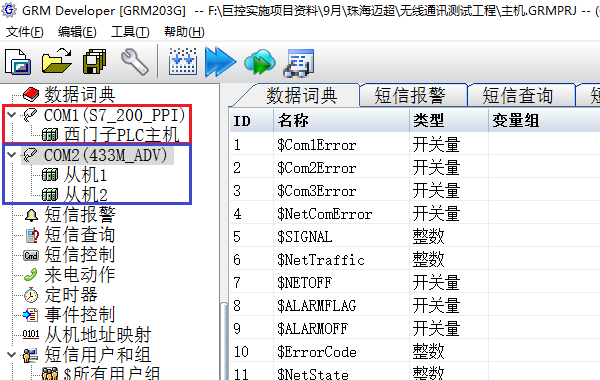600x380 pixels.
Task: Click the group icon for $所有用户组
Action: [x=50, y=374]
